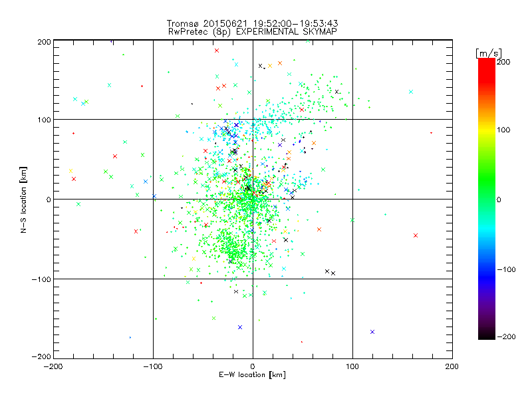Click the -200 tick label on the E-W axis
This screenshot has width=532, height=399.
[53, 366]
